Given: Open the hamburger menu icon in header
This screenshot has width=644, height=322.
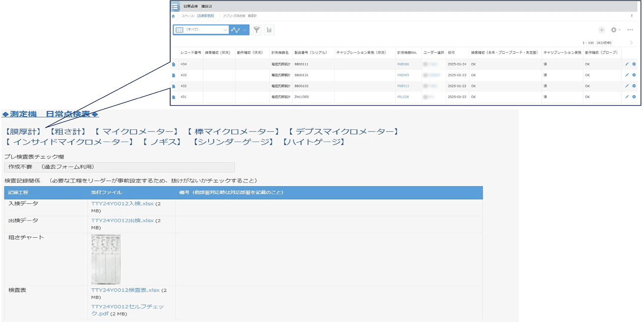Looking at the screenshot, I should point(175,6).
